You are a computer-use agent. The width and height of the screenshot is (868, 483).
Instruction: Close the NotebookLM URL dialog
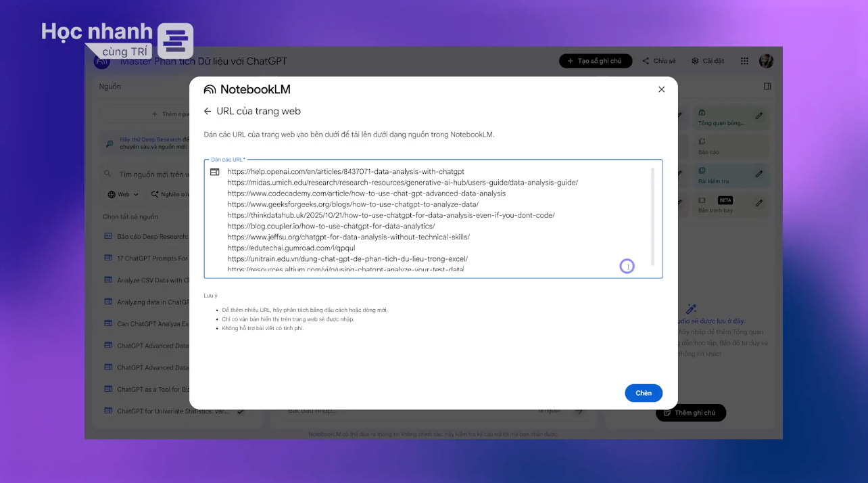(x=661, y=89)
